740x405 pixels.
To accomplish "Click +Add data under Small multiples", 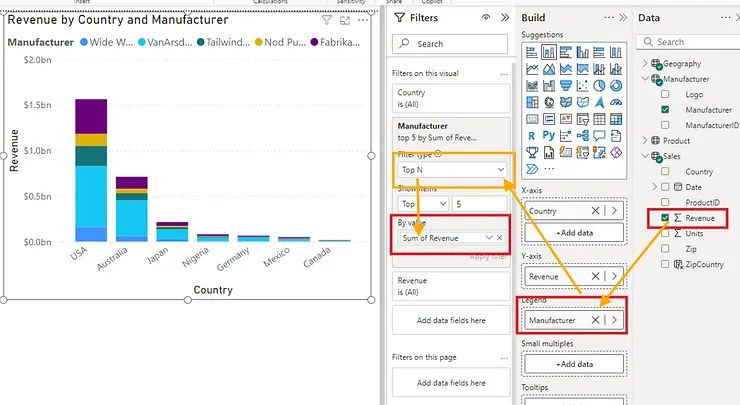I will [574, 364].
